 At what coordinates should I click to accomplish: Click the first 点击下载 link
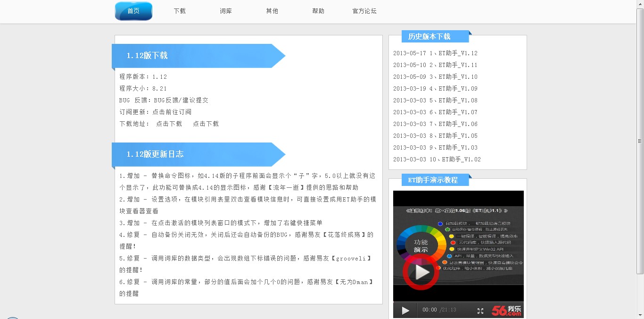(x=169, y=124)
